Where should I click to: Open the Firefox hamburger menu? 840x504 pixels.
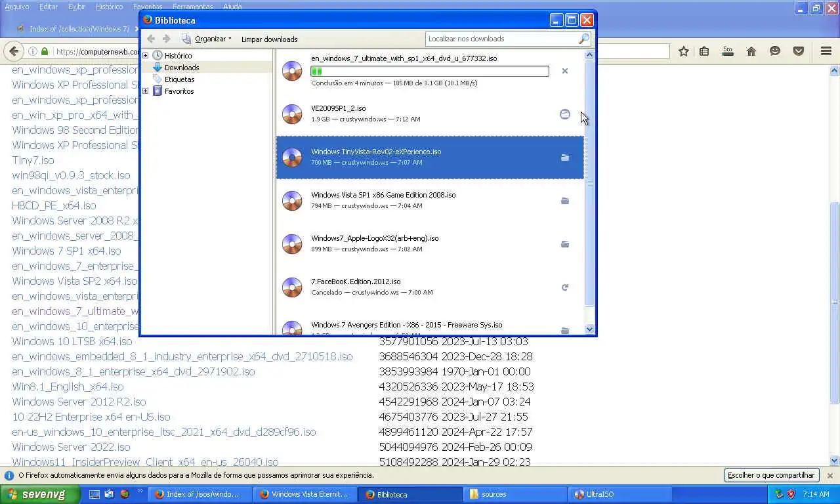click(826, 51)
